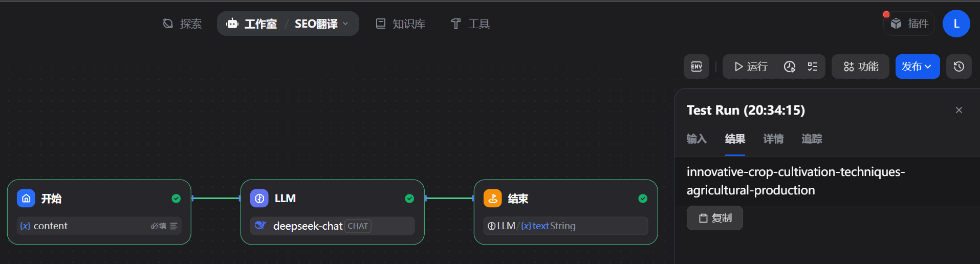Click the ENV environment variables icon
980x264 pixels.
tap(696, 67)
